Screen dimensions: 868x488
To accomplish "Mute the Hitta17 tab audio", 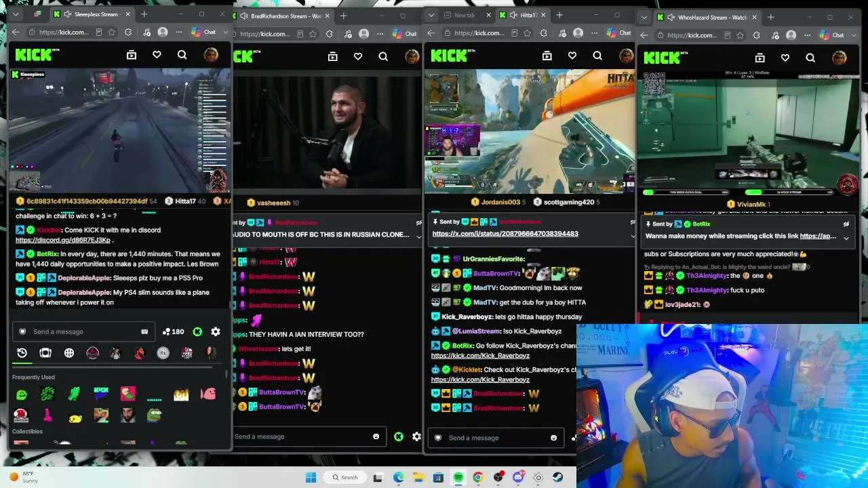I will click(x=513, y=15).
